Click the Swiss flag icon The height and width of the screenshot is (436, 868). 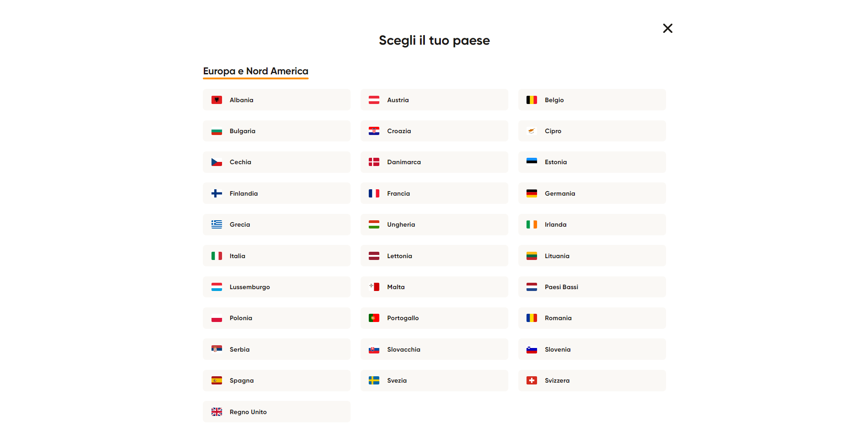tap(532, 380)
